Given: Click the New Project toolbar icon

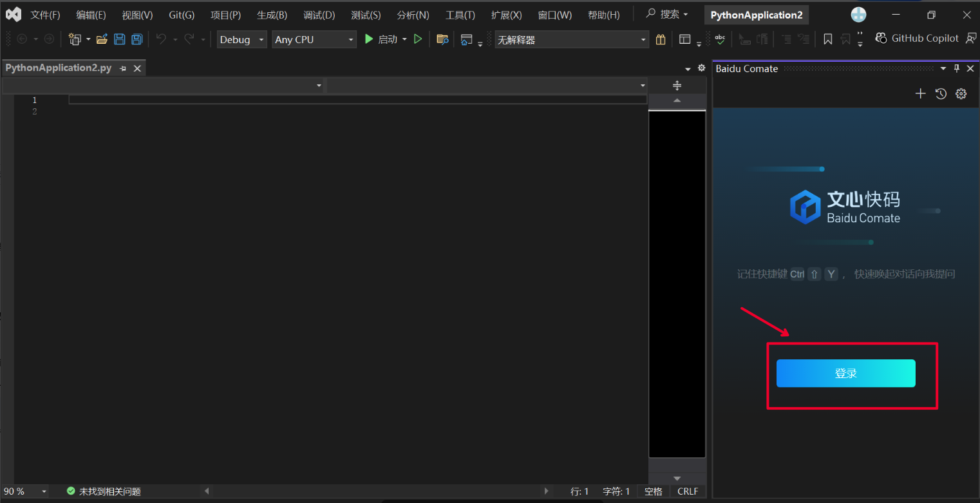Looking at the screenshot, I should pyautogui.click(x=75, y=39).
